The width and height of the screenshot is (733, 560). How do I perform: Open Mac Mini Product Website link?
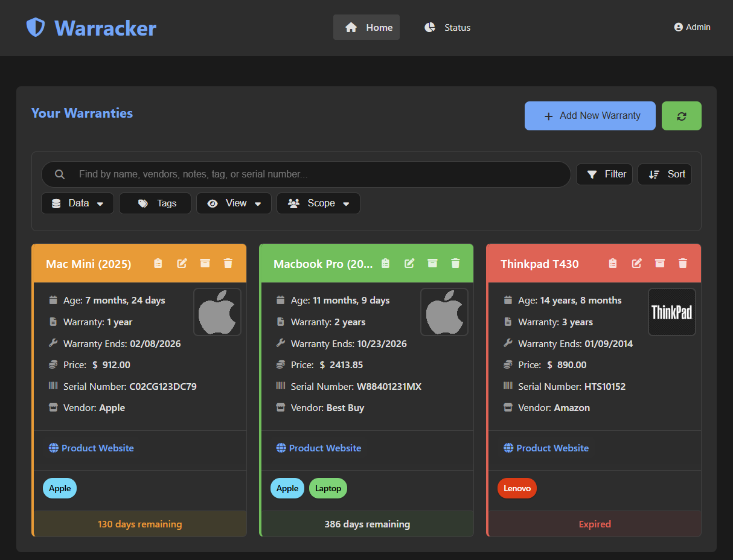click(x=91, y=448)
